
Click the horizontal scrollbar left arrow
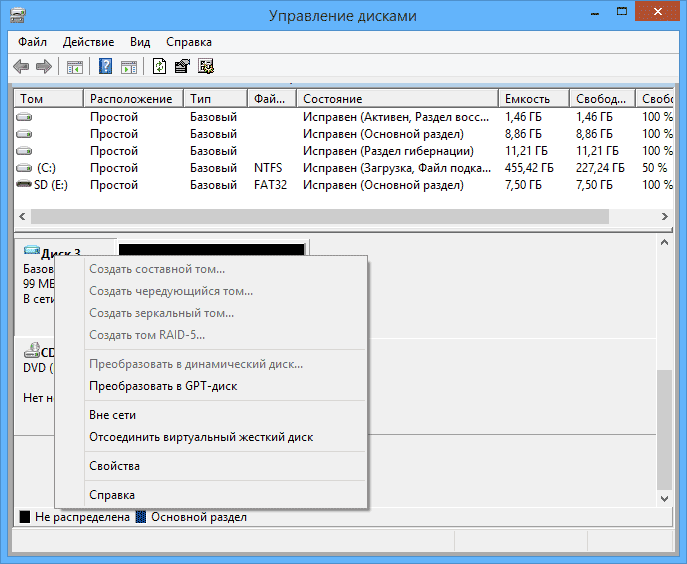tap(22, 216)
